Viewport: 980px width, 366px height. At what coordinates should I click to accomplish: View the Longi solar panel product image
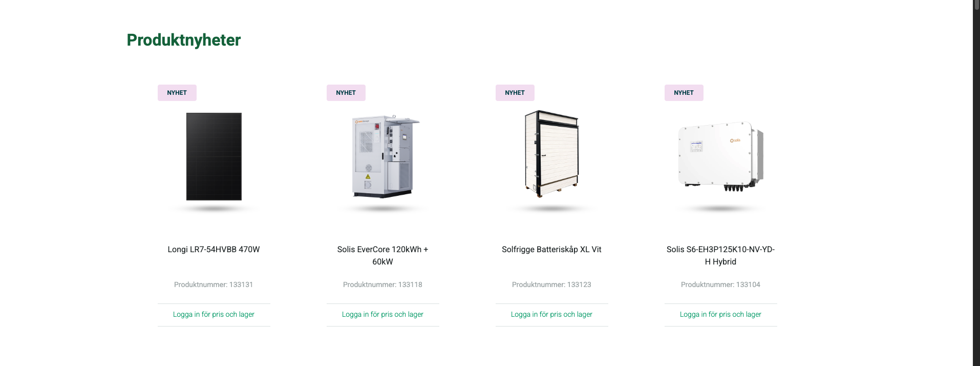pyautogui.click(x=214, y=155)
